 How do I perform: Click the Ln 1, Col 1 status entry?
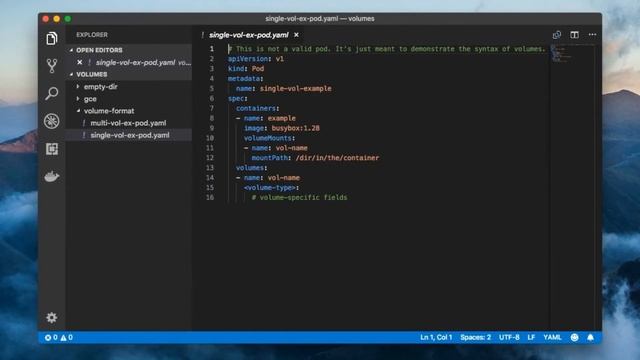(436, 338)
